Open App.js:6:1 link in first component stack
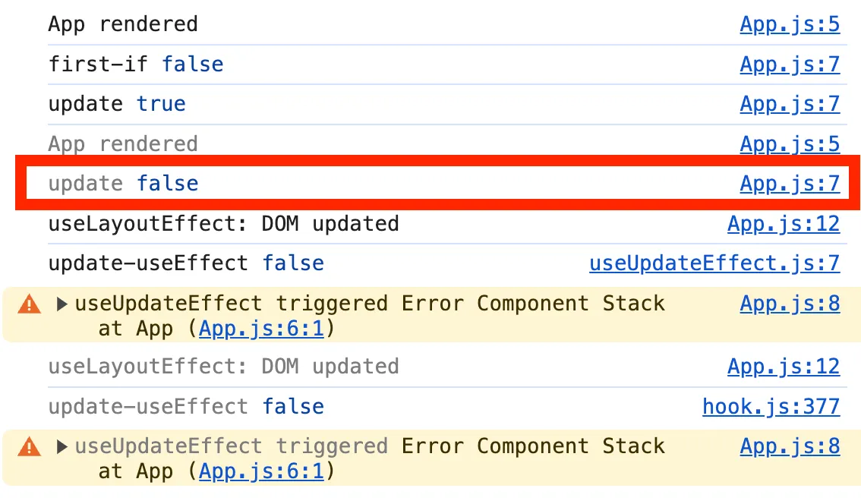Viewport: 861px width, 504px height. coord(261,329)
